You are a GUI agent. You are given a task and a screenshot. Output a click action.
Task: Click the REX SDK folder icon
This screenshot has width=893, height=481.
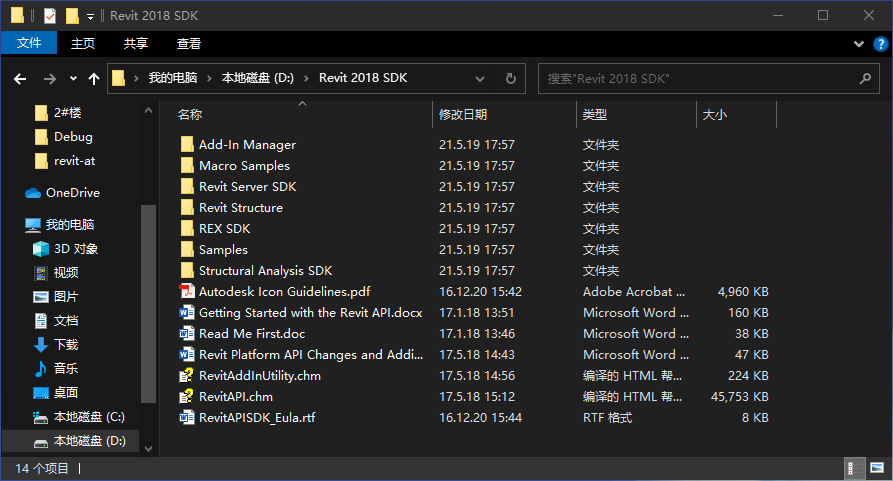187,229
